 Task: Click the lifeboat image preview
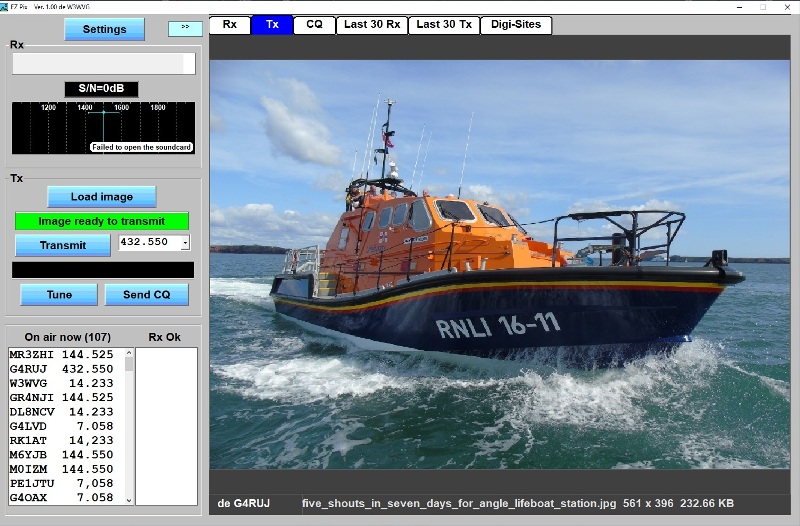[499, 264]
